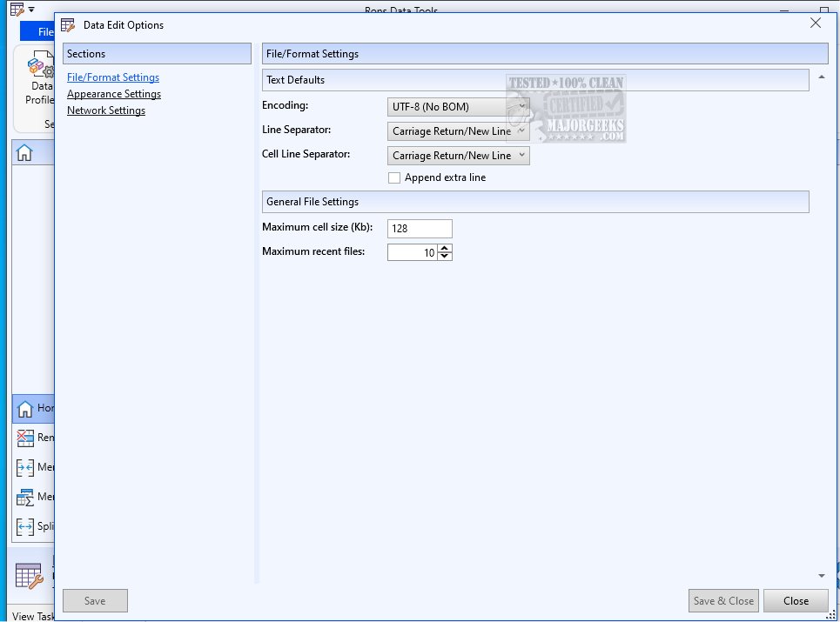Click the "Maximum cell size (Kb):" label
The image size is (840, 622).
(x=317, y=227)
